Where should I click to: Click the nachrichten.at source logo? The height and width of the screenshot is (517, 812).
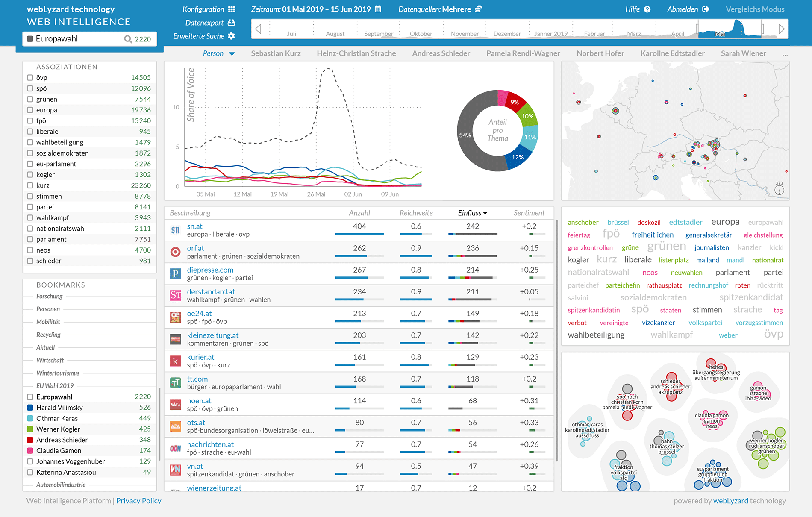pos(175,448)
